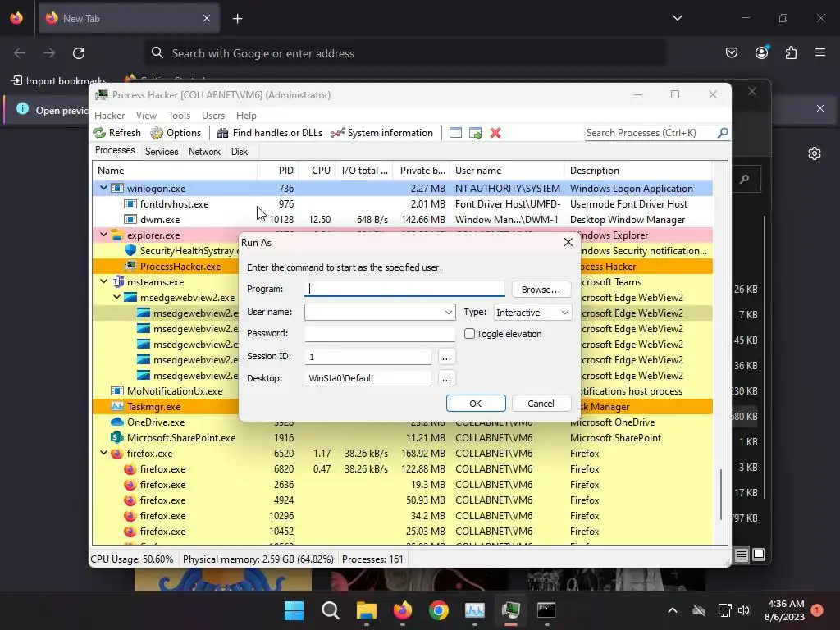The image size is (840, 630).
Task: Click the magnifier icon in Search Processes
Action: coord(723,132)
